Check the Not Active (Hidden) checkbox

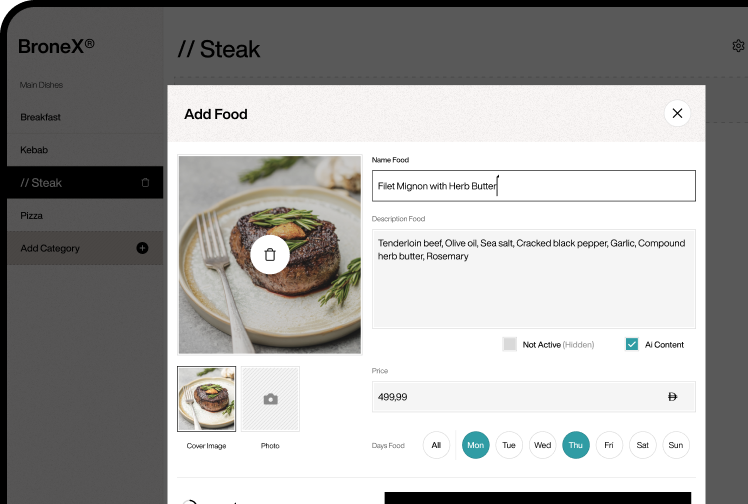[x=510, y=344]
